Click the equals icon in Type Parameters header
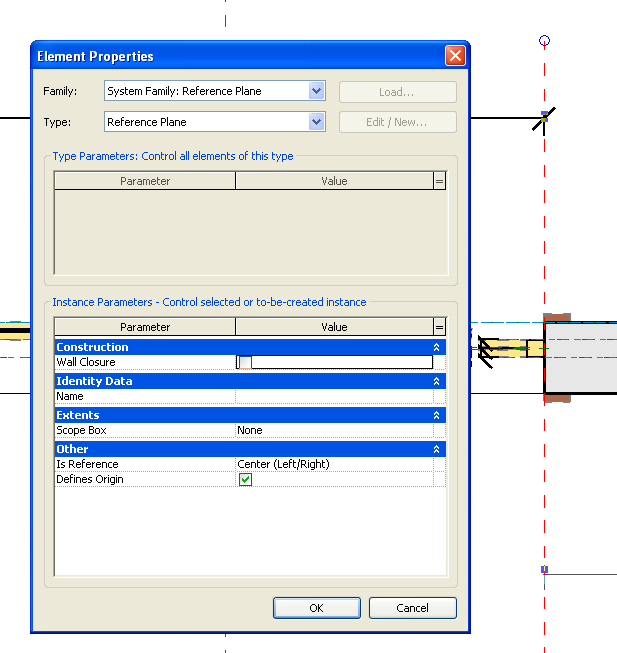The height and width of the screenshot is (653, 617). (x=439, y=181)
